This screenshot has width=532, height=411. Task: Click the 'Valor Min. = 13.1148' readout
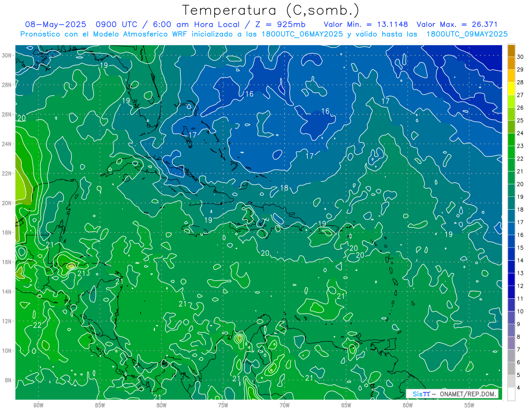coord(366,24)
